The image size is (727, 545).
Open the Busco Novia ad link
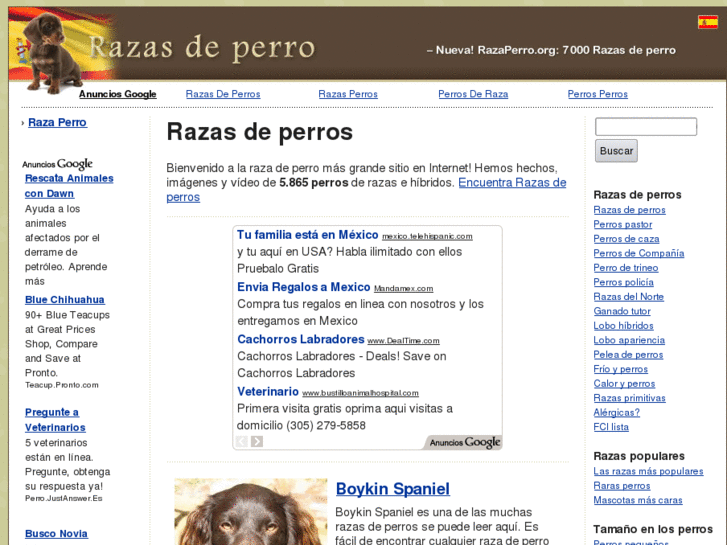[56, 534]
